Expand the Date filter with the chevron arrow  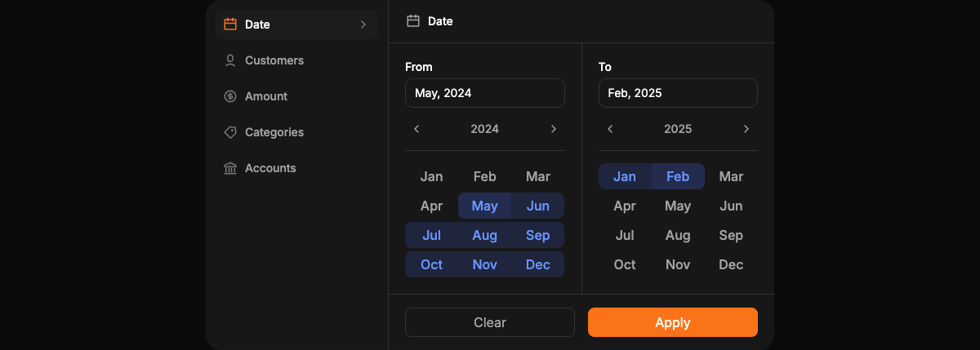(x=363, y=24)
